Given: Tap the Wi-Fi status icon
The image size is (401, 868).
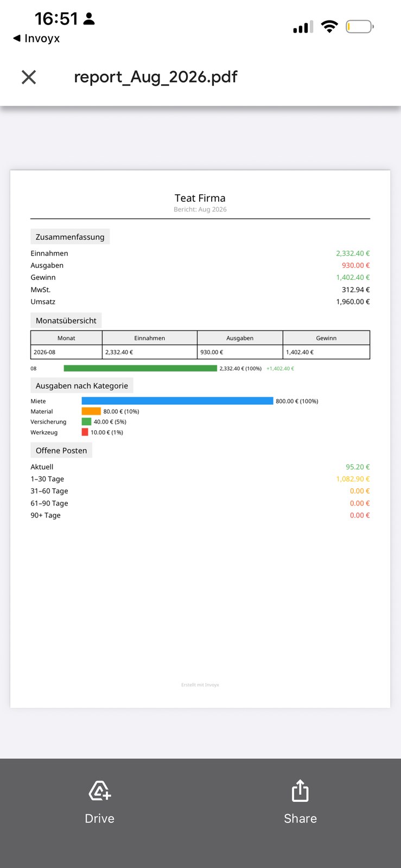Looking at the screenshot, I should pos(329,26).
